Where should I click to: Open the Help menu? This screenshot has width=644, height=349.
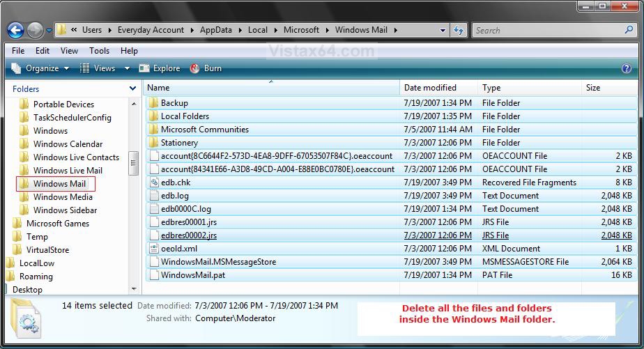click(x=129, y=50)
